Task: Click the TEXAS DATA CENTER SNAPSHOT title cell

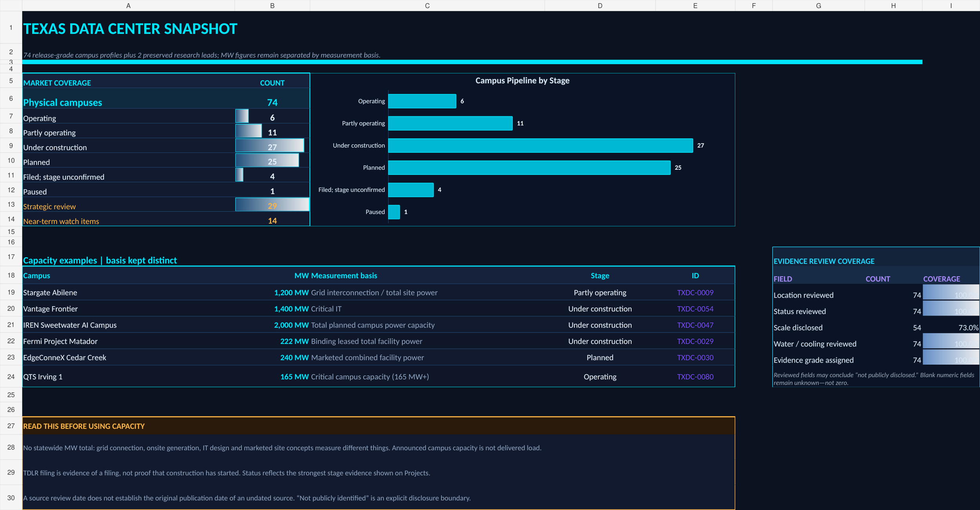Action: [x=130, y=29]
